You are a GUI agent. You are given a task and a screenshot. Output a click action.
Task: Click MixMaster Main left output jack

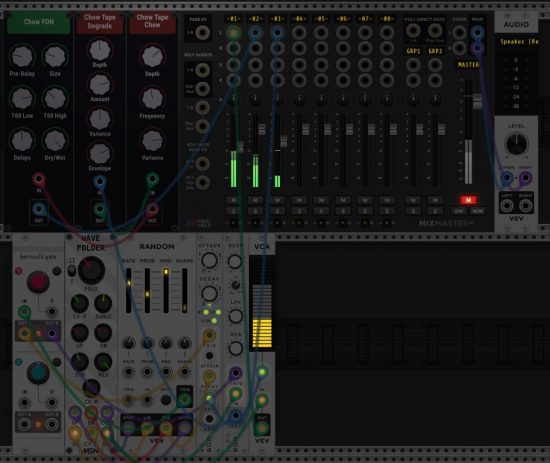[x=477, y=33]
